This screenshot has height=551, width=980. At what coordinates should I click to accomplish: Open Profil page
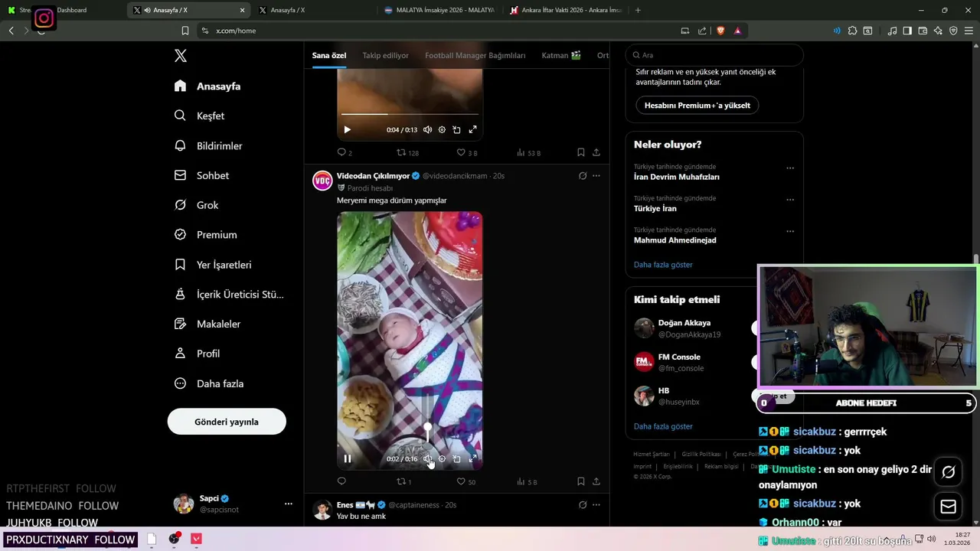tap(197, 354)
